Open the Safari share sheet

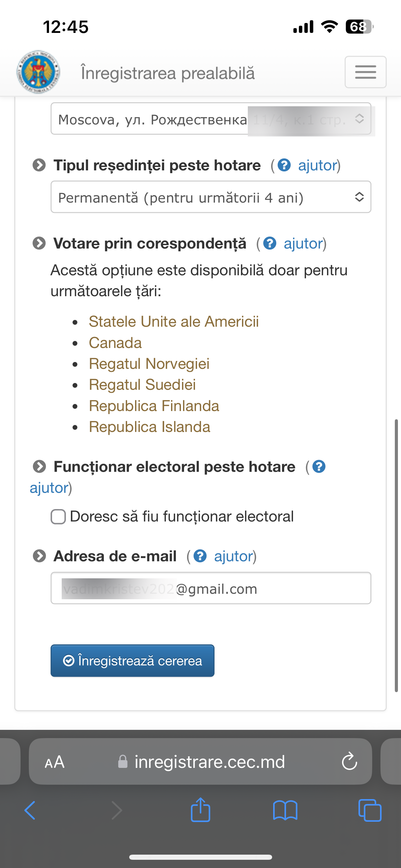click(200, 810)
